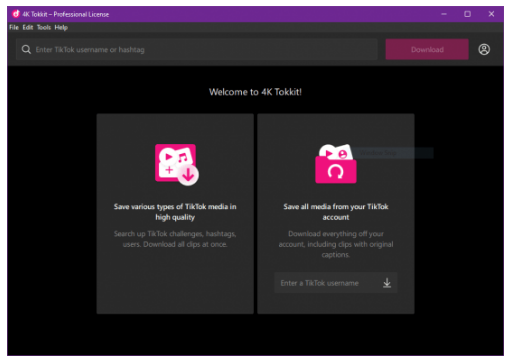Click the 4K Tokkit app logo
This screenshot has width=513, height=363.
click(16, 14)
